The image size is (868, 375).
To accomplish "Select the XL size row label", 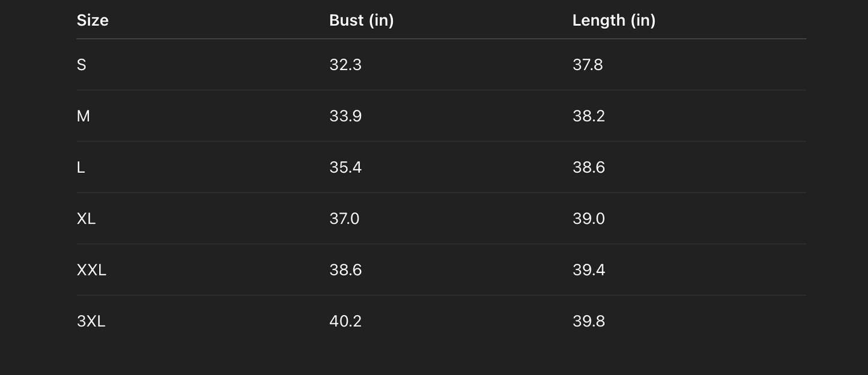I will pyautogui.click(x=86, y=218).
